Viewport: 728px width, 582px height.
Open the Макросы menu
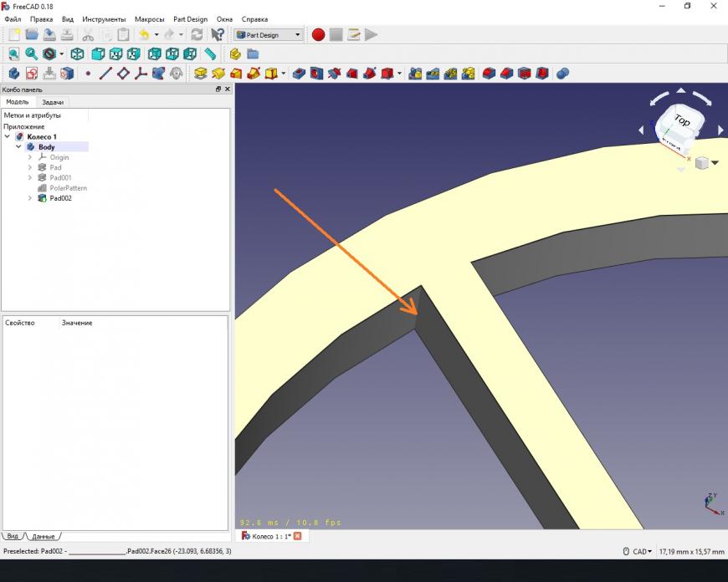click(150, 19)
